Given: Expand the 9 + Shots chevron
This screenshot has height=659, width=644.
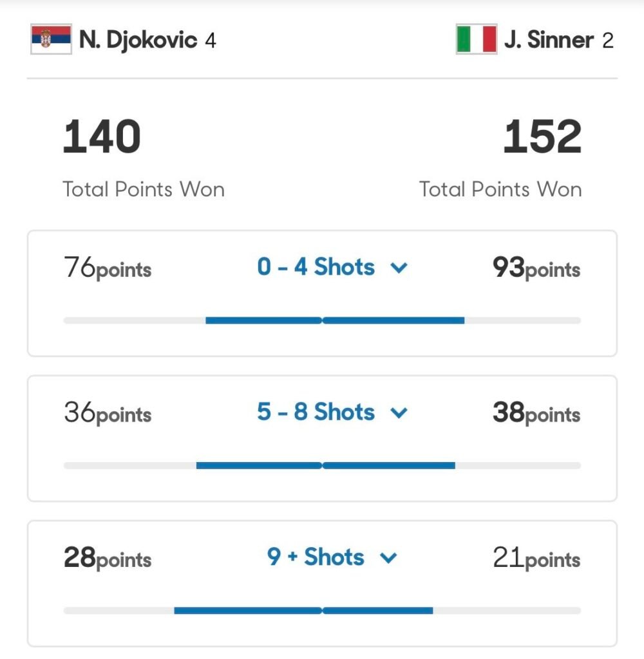Looking at the screenshot, I should point(388,557).
